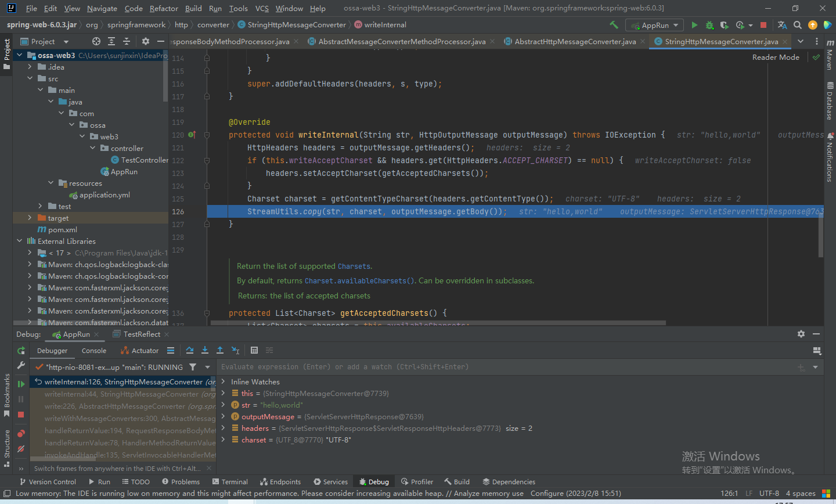
Task: Expand all nodes in Project panel
Action: coord(111,41)
